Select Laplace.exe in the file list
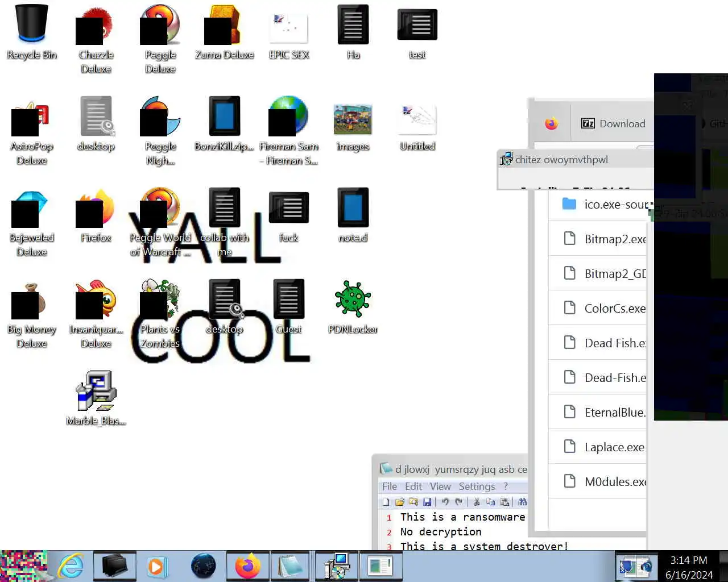The image size is (728, 582). click(x=598, y=447)
